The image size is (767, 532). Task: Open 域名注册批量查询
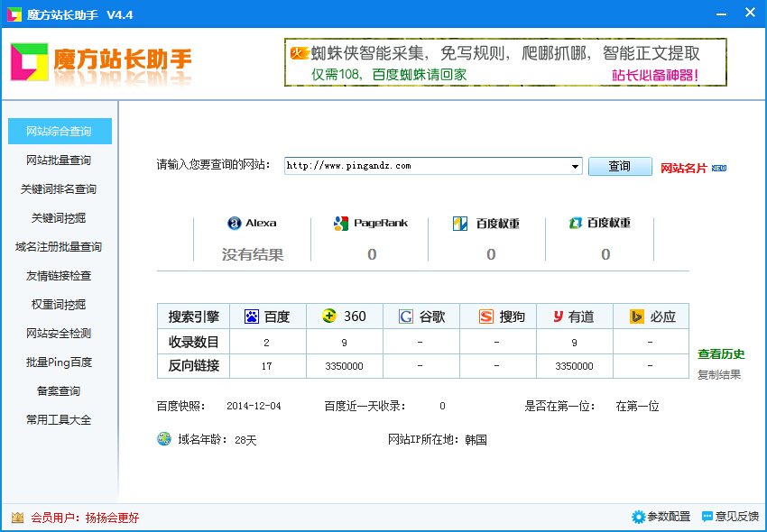pyautogui.click(x=59, y=246)
